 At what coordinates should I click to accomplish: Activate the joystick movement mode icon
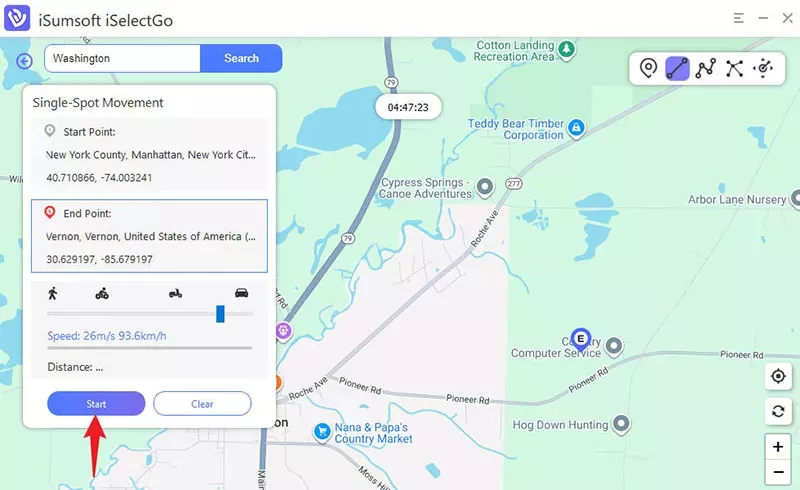click(x=763, y=68)
